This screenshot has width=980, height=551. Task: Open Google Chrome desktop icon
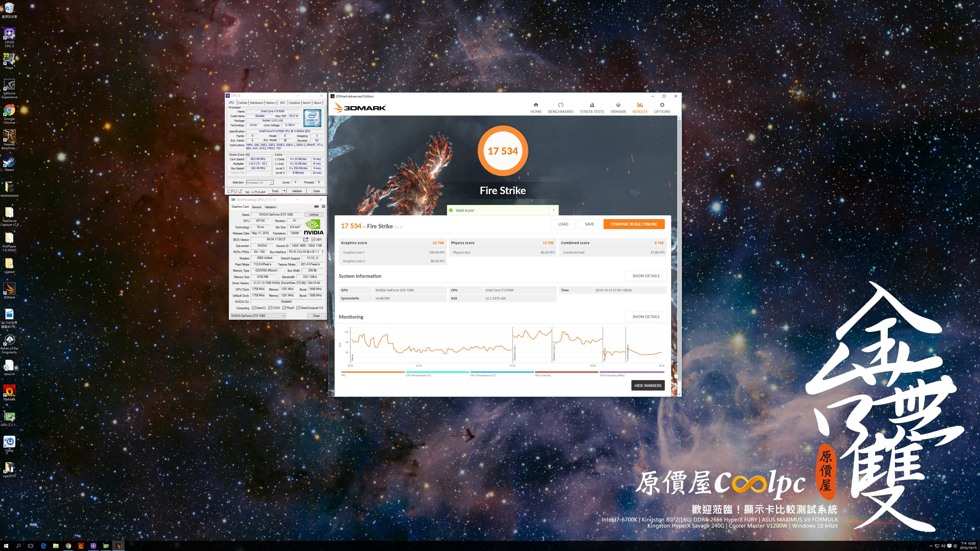9,114
